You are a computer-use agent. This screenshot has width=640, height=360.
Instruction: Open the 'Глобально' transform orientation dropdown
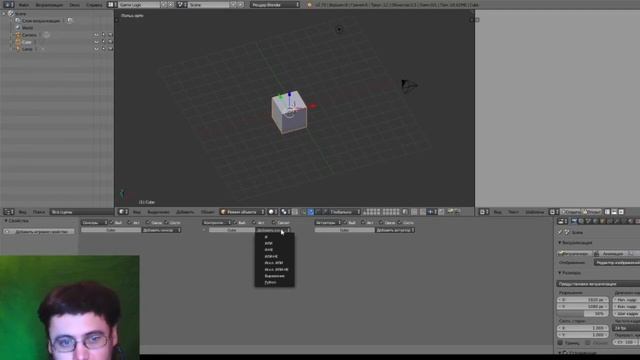pyautogui.click(x=344, y=211)
